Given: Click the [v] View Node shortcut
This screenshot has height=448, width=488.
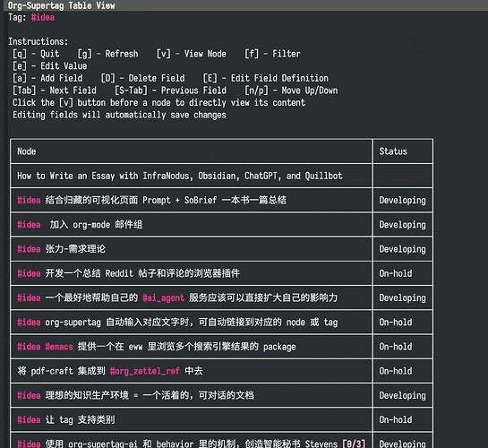Looking at the screenshot, I should coord(192,54).
